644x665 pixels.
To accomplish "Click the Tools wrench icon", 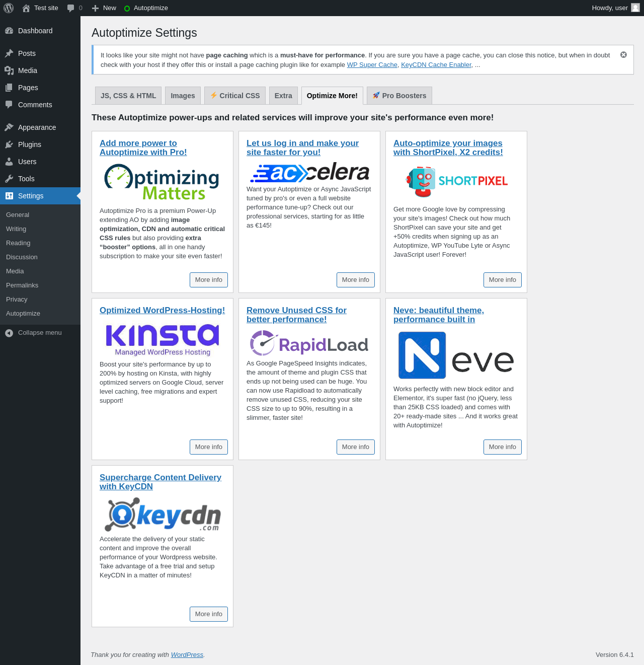I will 9,179.
